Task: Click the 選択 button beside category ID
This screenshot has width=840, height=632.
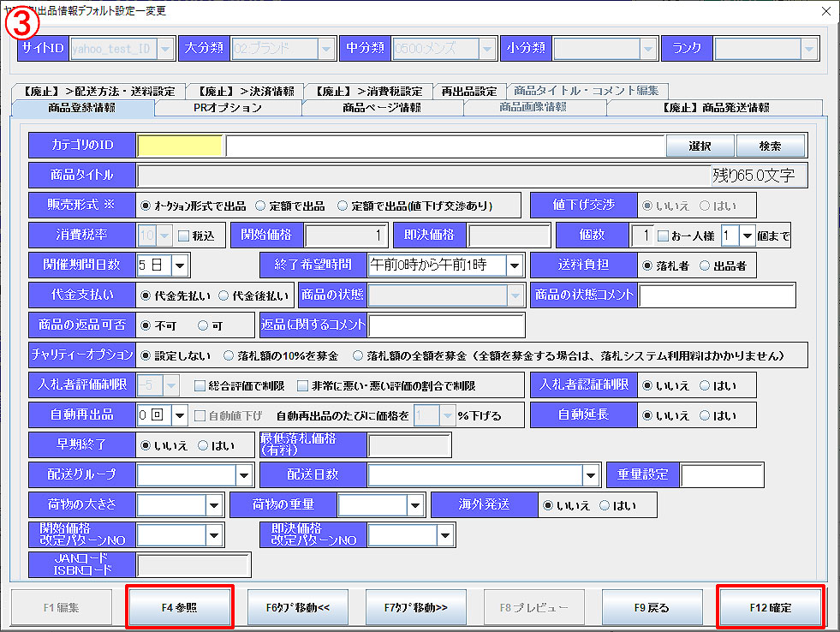Action: click(x=700, y=146)
